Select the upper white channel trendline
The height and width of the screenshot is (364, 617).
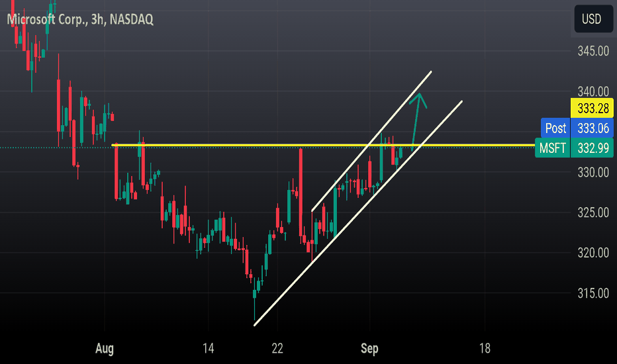371,141
